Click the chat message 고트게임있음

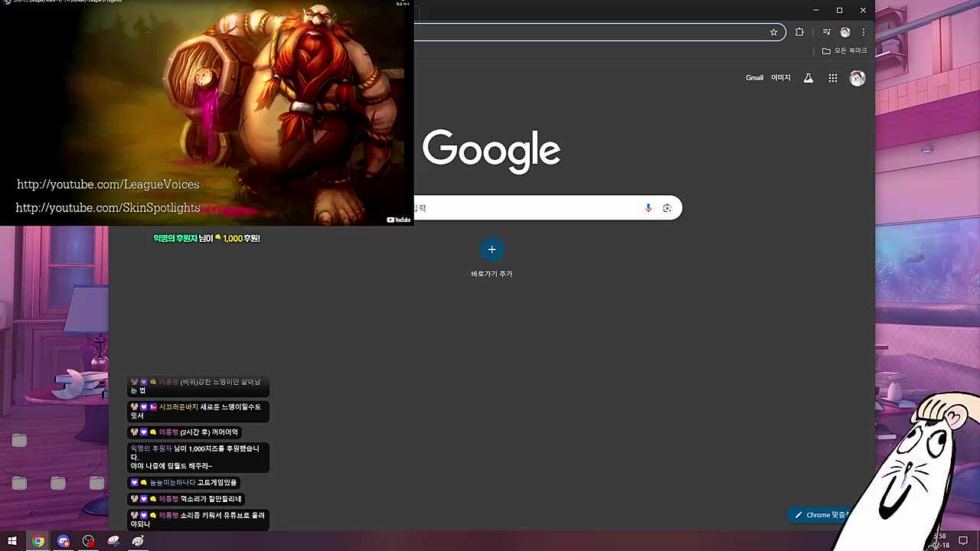pyautogui.click(x=184, y=483)
